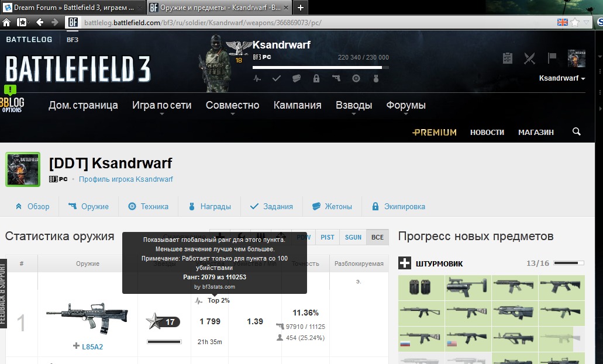Click the UK flag icon in address bar
603x364 pixels.
click(x=562, y=22)
